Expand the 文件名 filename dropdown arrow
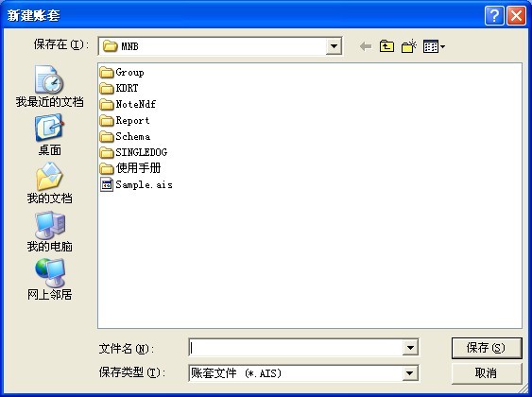Screen dimensions: 532x397 tap(410, 348)
